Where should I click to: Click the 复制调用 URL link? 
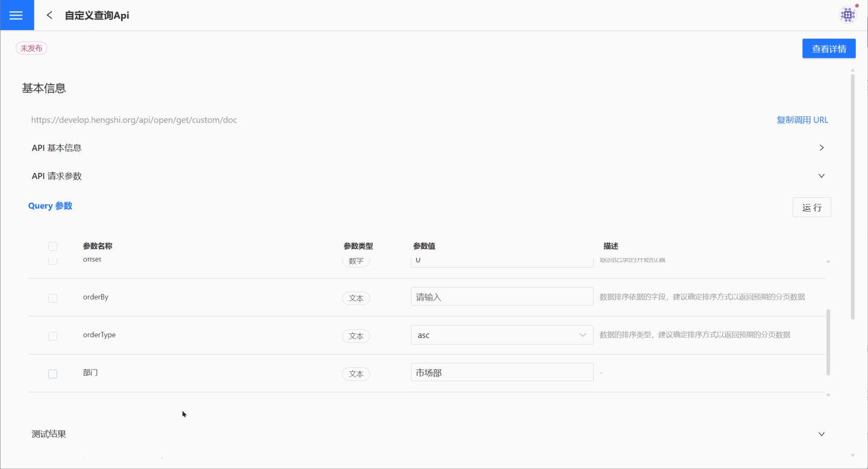[802, 120]
